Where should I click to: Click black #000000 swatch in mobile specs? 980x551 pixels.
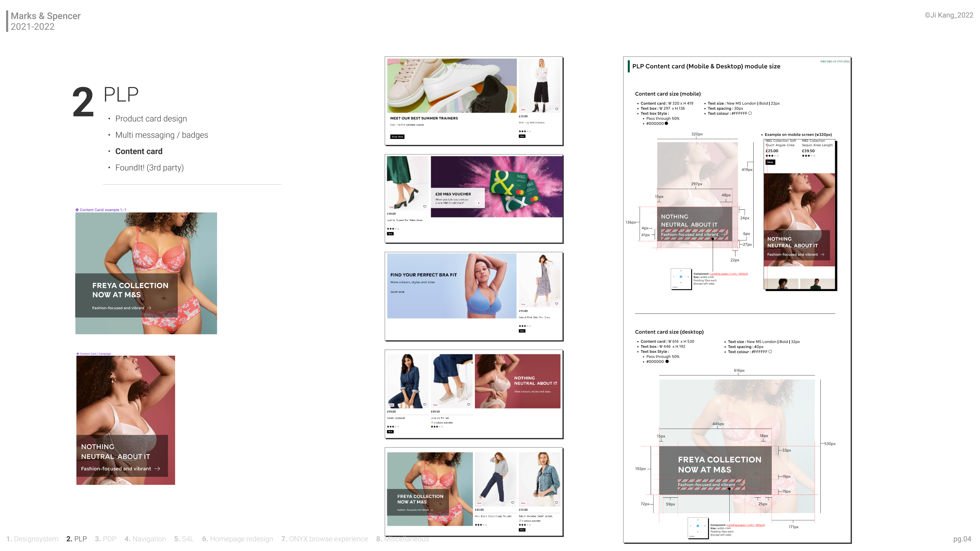click(666, 123)
